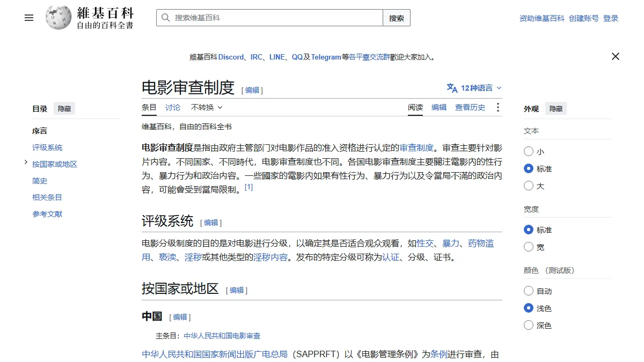Select the 编辑 tab
The image size is (644, 362).
[439, 107]
